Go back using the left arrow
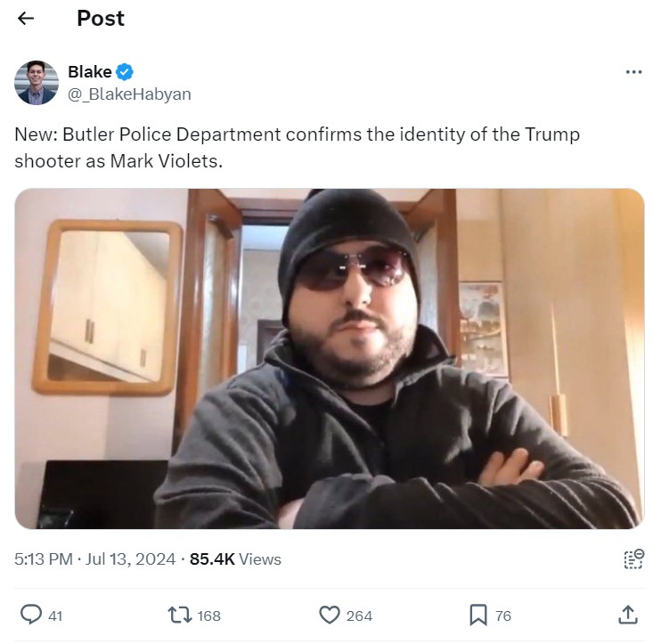This screenshot has height=644, width=653. pyautogui.click(x=26, y=19)
